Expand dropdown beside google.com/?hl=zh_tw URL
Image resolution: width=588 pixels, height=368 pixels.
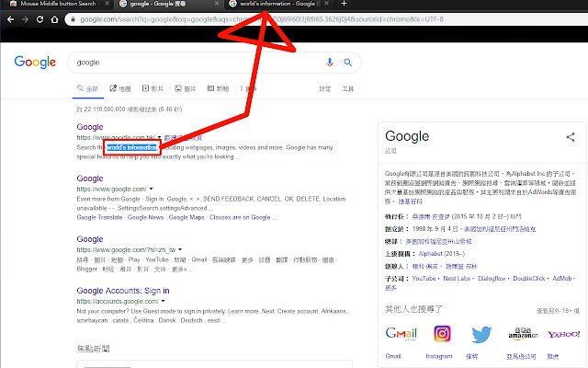pyautogui.click(x=180, y=249)
